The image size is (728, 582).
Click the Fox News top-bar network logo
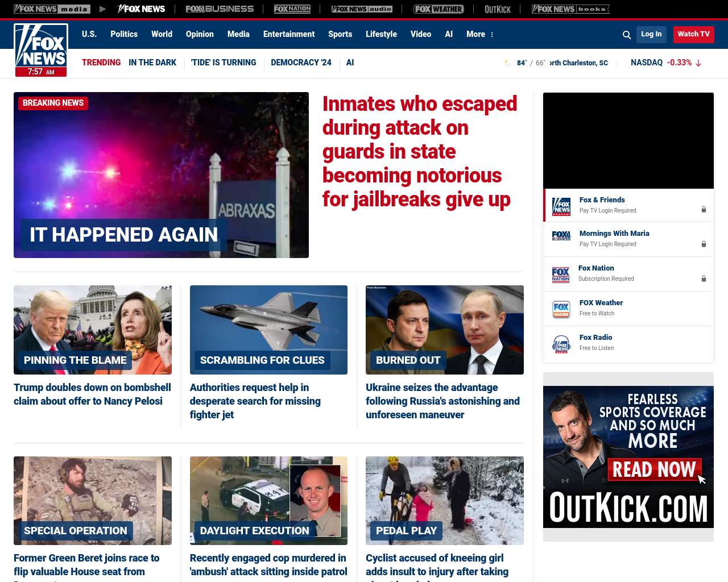tap(141, 9)
